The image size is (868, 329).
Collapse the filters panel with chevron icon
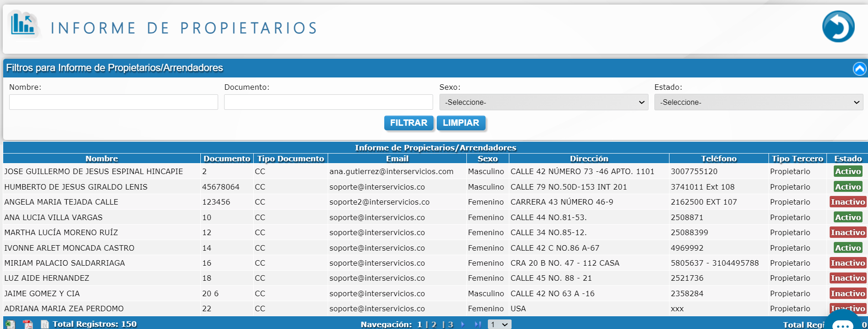(x=859, y=69)
